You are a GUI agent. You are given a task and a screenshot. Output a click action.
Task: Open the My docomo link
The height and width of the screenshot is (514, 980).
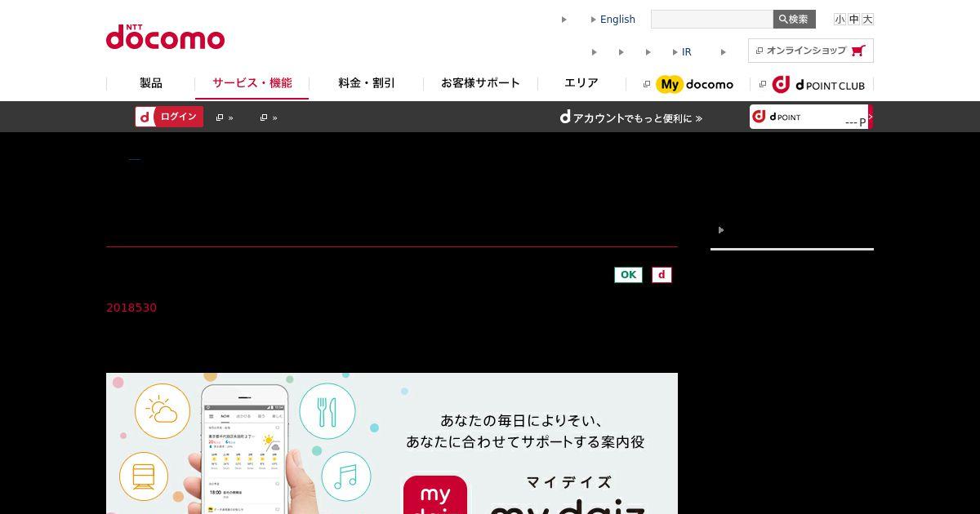click(688, 84)
